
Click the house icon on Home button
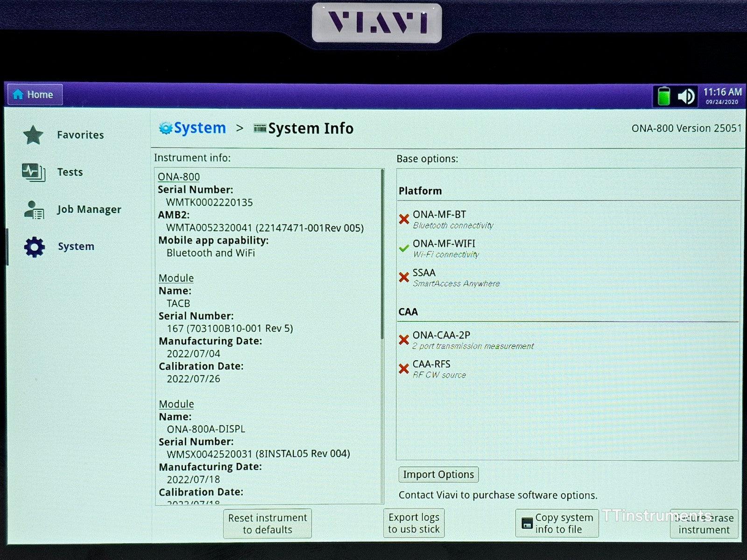(18, 95)
